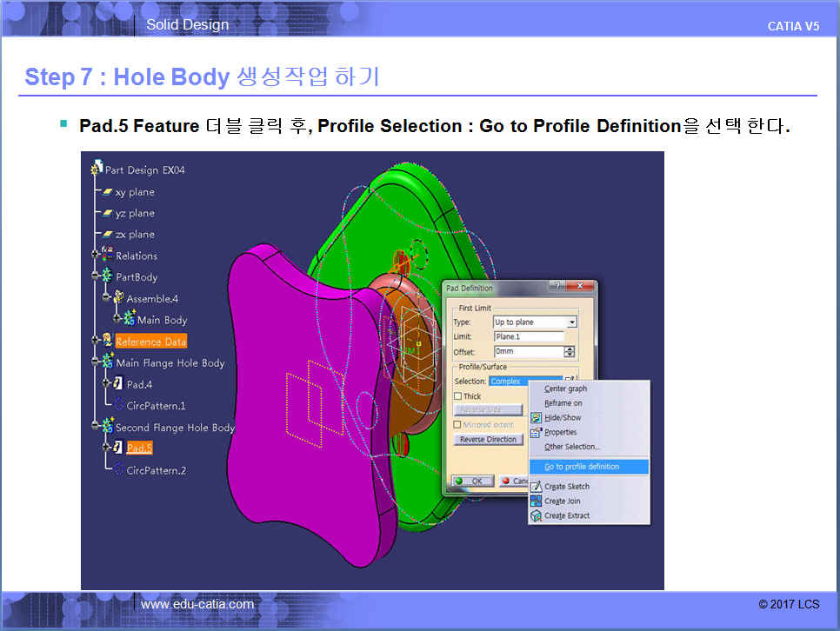840x631 pixels.
Task: Toggle the Mirrored extent checkbox
Action: click(x=458, y=425)
